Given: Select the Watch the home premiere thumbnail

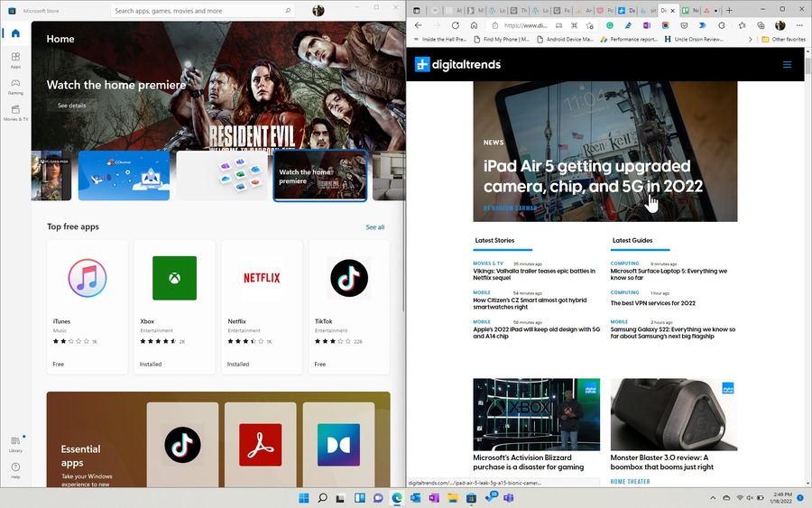Looking at the screenshot, I should (320, 175).
